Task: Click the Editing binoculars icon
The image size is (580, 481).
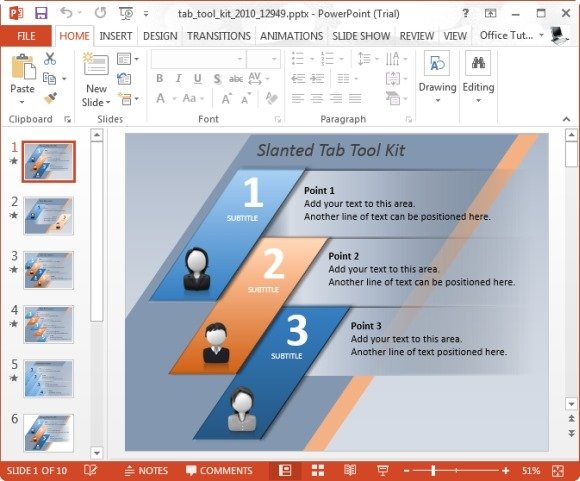Action: click(x=478, y=63)
